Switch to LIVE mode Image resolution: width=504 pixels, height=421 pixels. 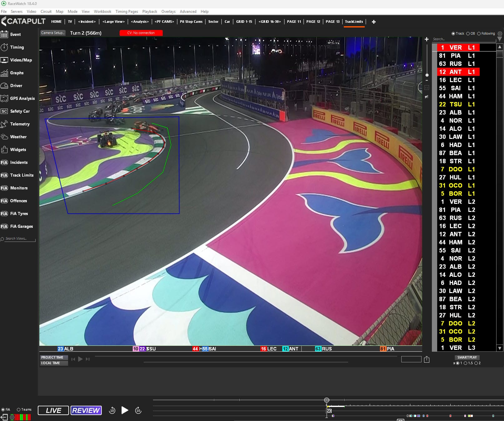tap(53, 410)
